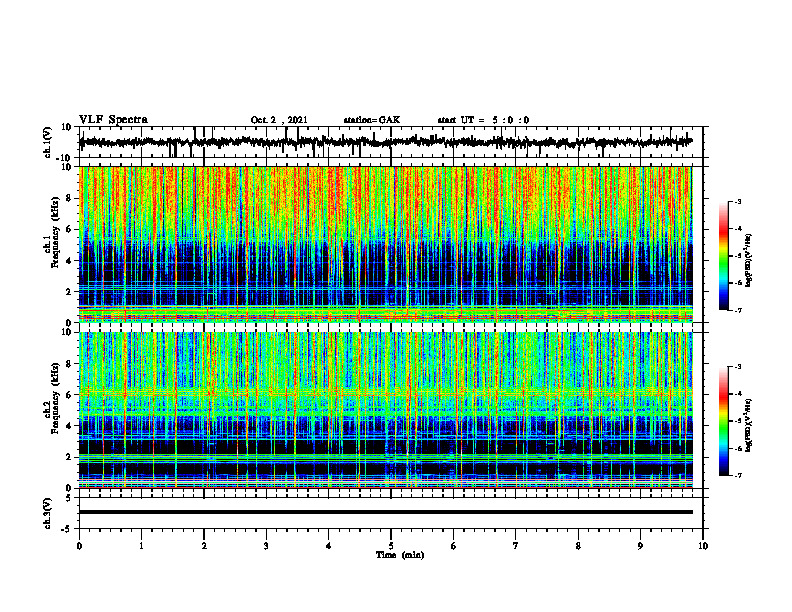This screenshot has height=612, width=792.
Task: Click the ch.1 frequency axis tick "8"
Action: 69,198
